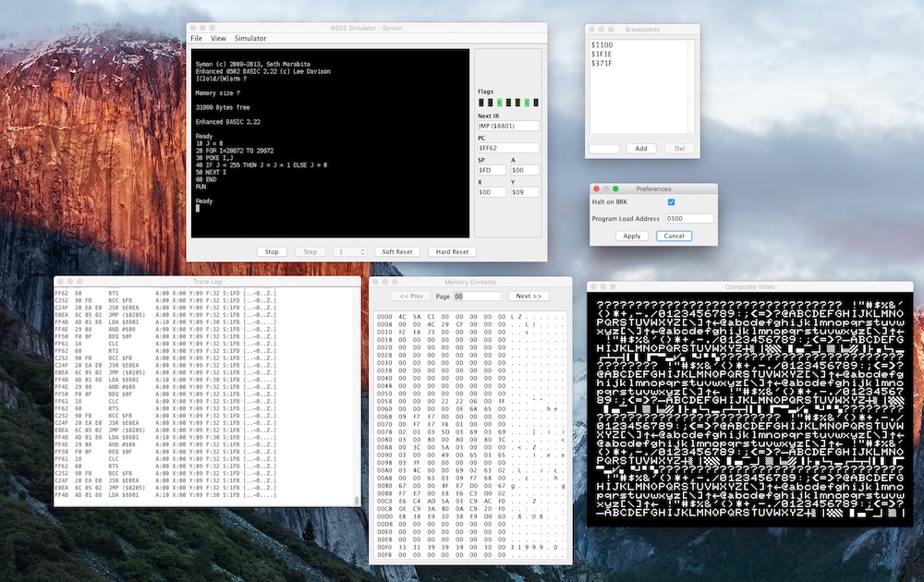924x582 pixels.
Task: Click the SP register field $FD
Action: (x=492, y=170)
